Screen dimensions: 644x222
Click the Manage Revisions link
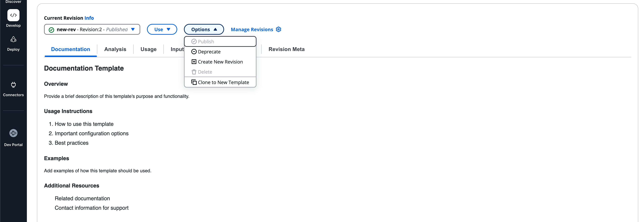pyautogui.click(x=252, y=29)
